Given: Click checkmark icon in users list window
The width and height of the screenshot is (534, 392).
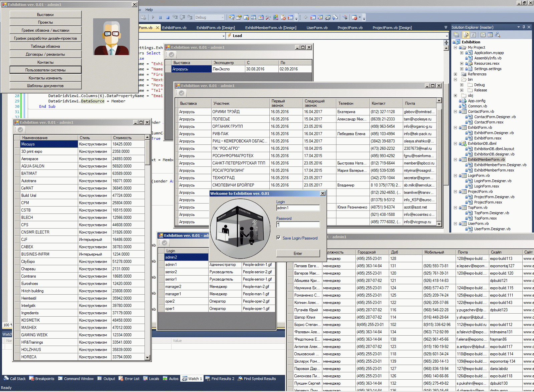Looking at the screenshot, I should click(x=165, y=243).
